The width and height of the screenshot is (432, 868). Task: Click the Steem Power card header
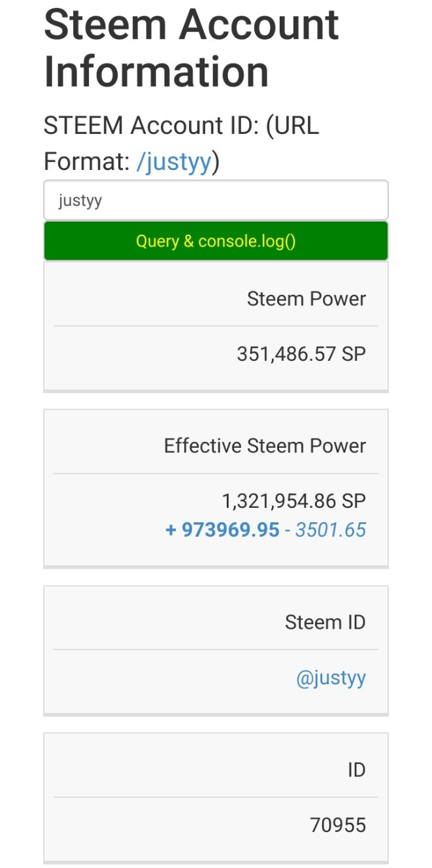(307, 299)
